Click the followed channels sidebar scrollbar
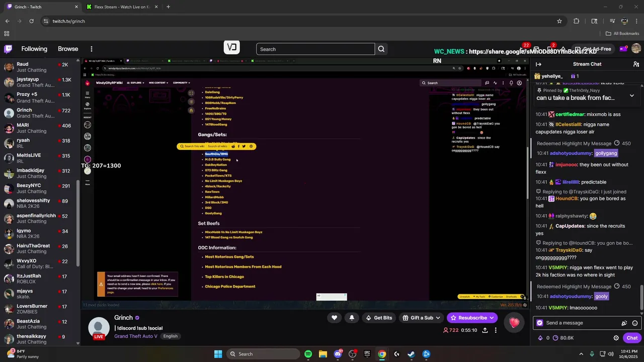644x362 pixels. pyautogui.click(x=78, y=224)
